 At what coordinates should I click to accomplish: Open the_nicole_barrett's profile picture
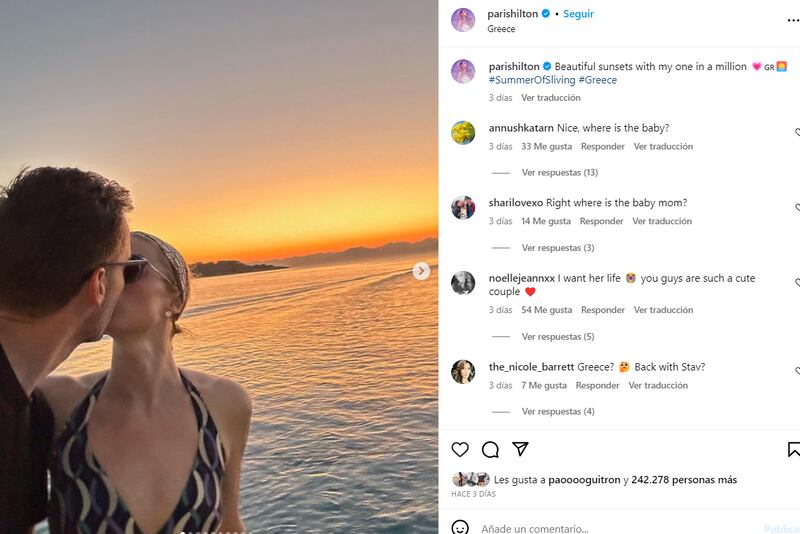[x=463, y=372]
